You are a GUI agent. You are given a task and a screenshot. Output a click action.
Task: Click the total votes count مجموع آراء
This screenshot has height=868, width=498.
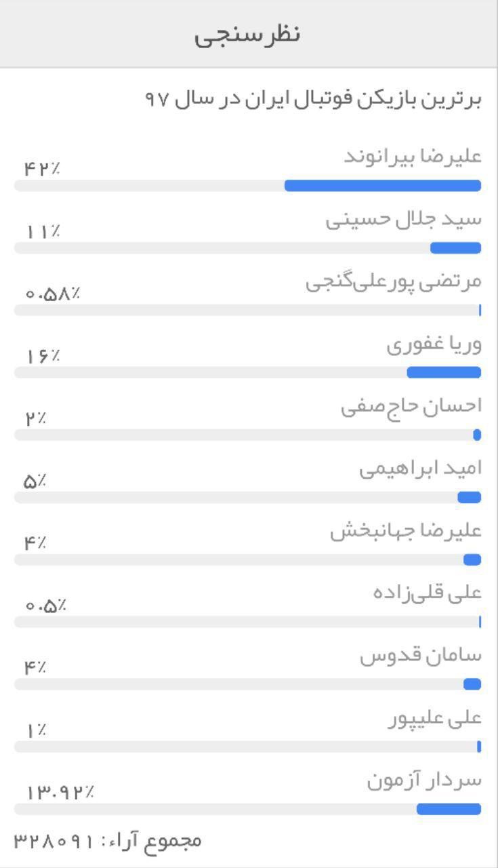tap(108, 841)
